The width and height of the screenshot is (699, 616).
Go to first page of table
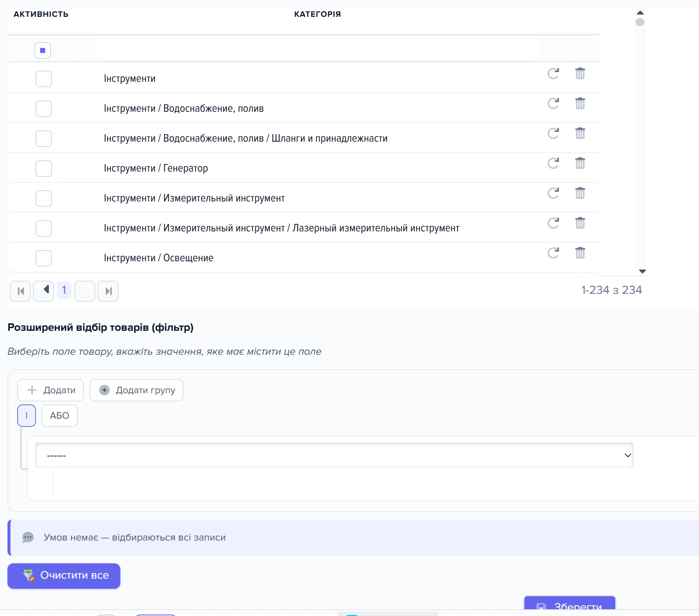[x=20, y=291]
